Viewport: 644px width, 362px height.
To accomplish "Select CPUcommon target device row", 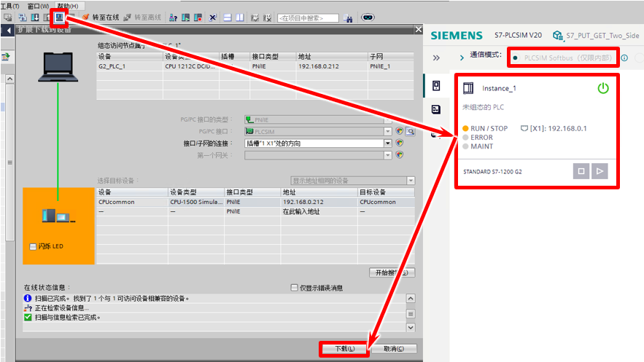I will point(255,202).
